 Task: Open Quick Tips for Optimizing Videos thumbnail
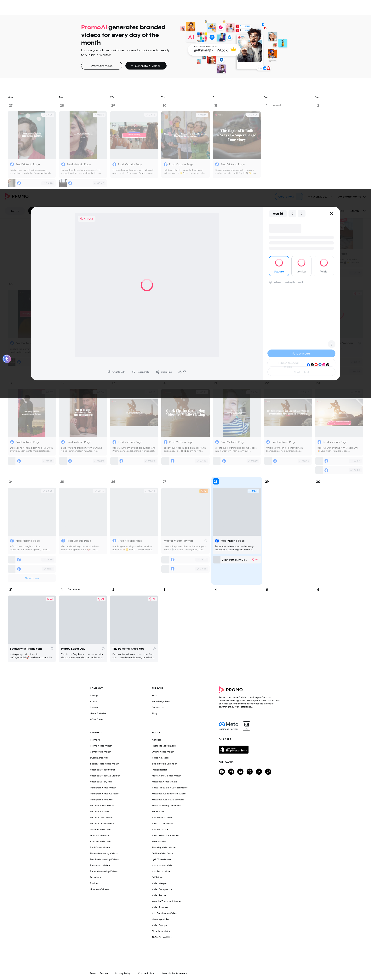point(185,413)
